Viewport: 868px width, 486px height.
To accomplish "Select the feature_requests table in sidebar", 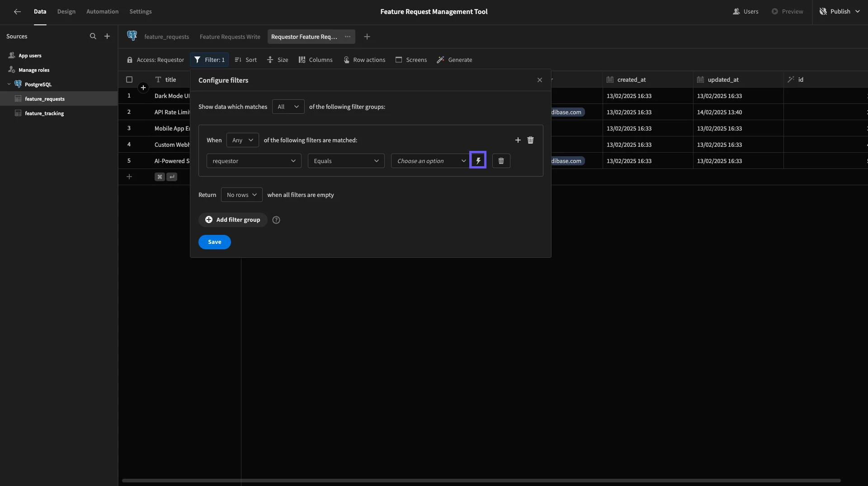I will click(x=59, y=98).
